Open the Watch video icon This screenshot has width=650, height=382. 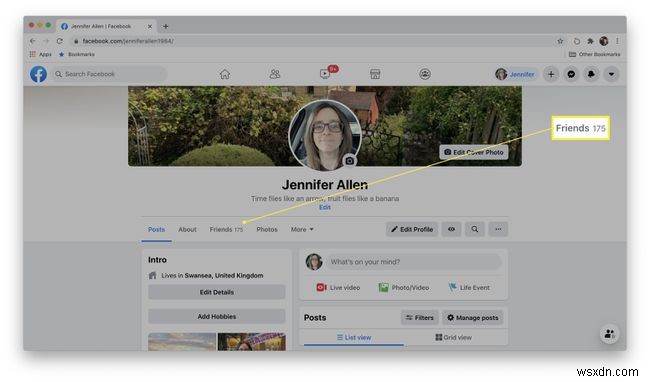coord(325,74)
